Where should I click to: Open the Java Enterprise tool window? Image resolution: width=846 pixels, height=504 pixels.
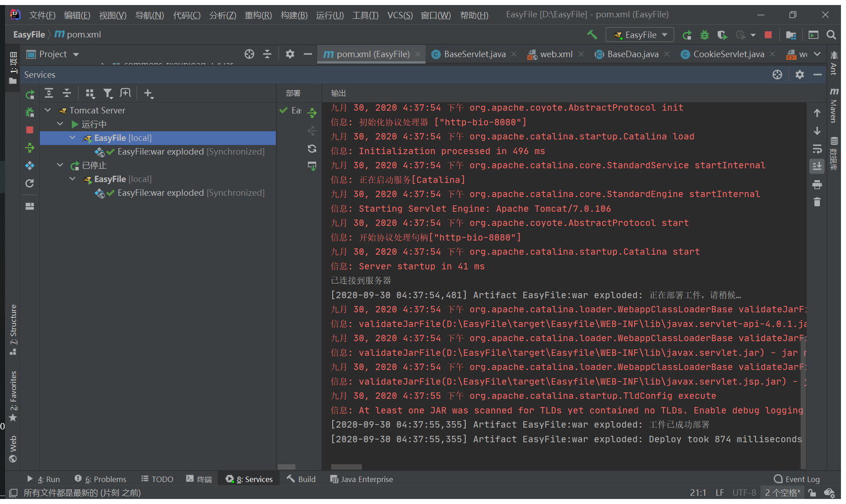pos(361,479)
